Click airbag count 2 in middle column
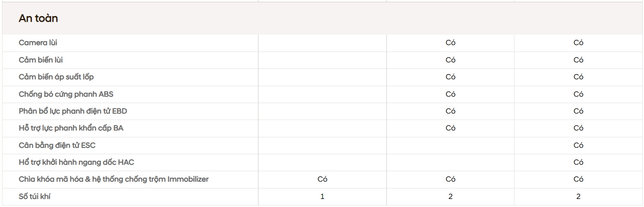Image resolution: width=644 pixels, height=207 pixels. pos(451,197)
